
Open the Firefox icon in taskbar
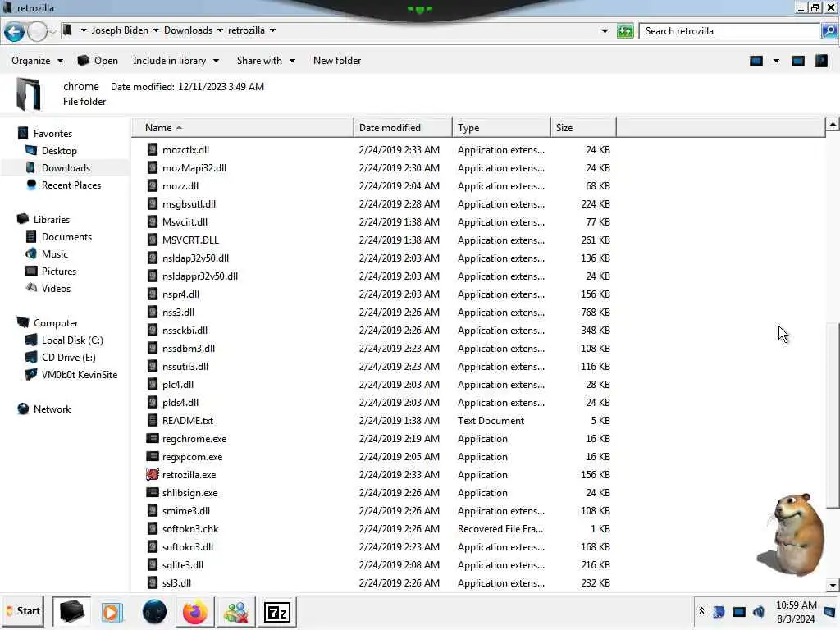[195, 612]
